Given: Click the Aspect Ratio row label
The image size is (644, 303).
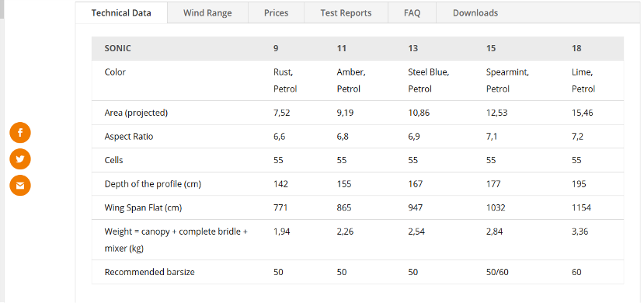Looking at the screenshot, I should coord(129,136).
